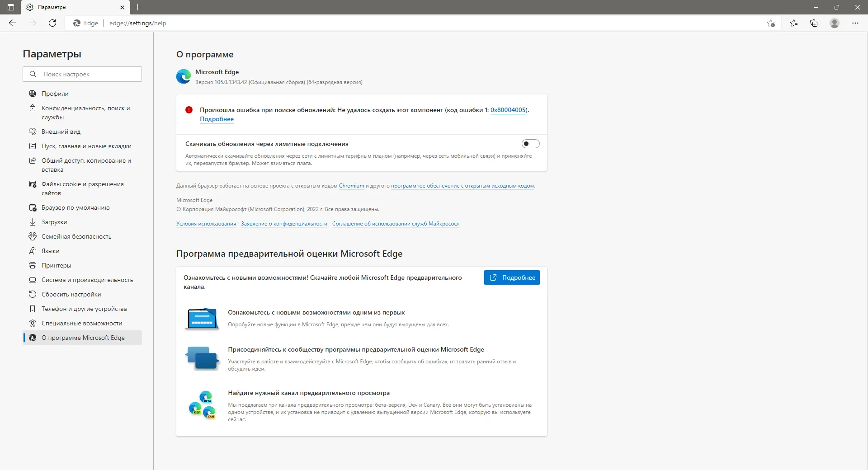
Task: Open a new tab with plus icon
Action: pyautogui.click(x=138, y=7)
